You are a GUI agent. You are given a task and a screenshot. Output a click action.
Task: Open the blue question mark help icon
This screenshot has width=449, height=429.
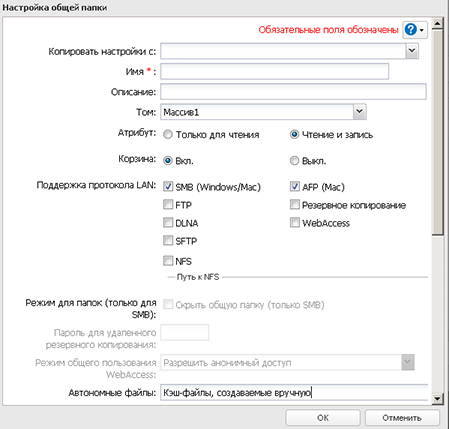click(411, 30)
